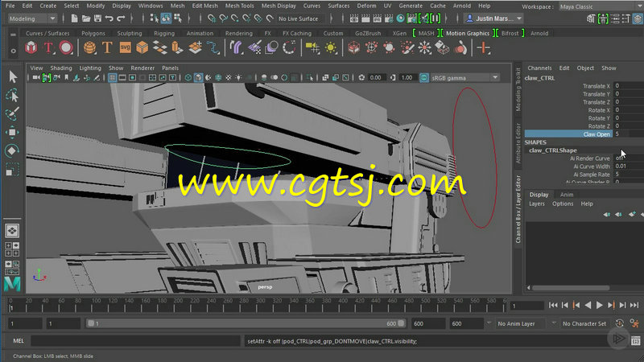
Task: Click the Undo arrow icon
Action: pyautogui.click(x=109, y=19)
